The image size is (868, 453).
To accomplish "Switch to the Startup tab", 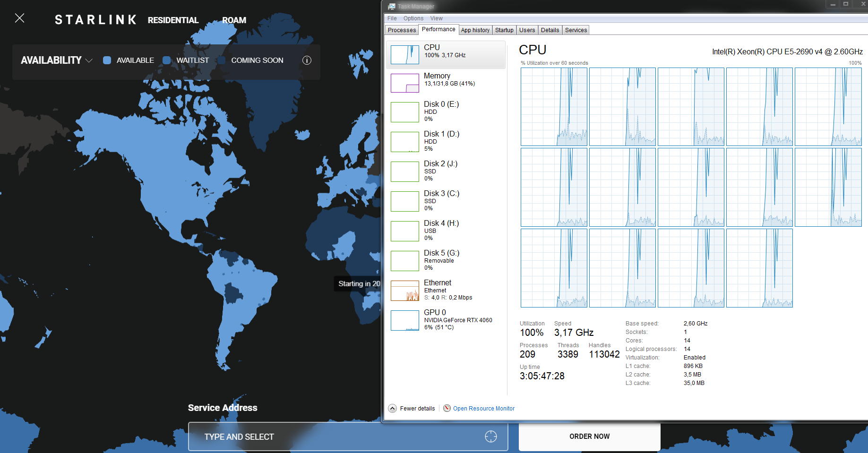I will 504,30.
